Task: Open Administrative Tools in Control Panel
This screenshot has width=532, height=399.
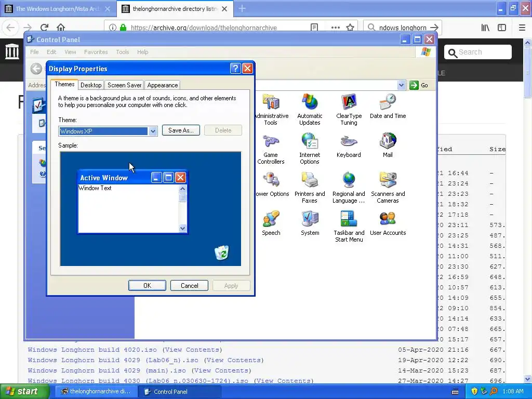Action: coord(271,109)
